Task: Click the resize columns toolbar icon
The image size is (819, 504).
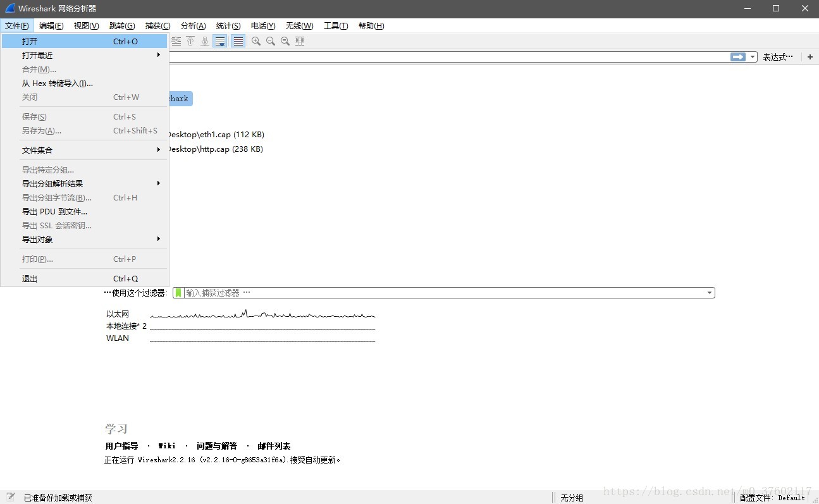Action: coord(300,41)
